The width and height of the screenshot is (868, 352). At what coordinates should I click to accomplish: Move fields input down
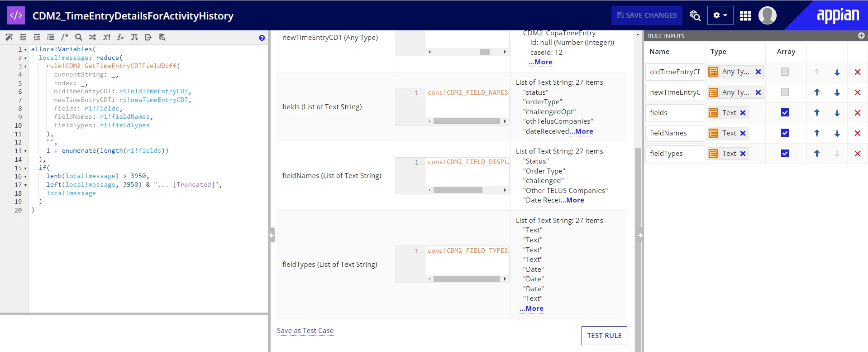(x=837, y=113)
